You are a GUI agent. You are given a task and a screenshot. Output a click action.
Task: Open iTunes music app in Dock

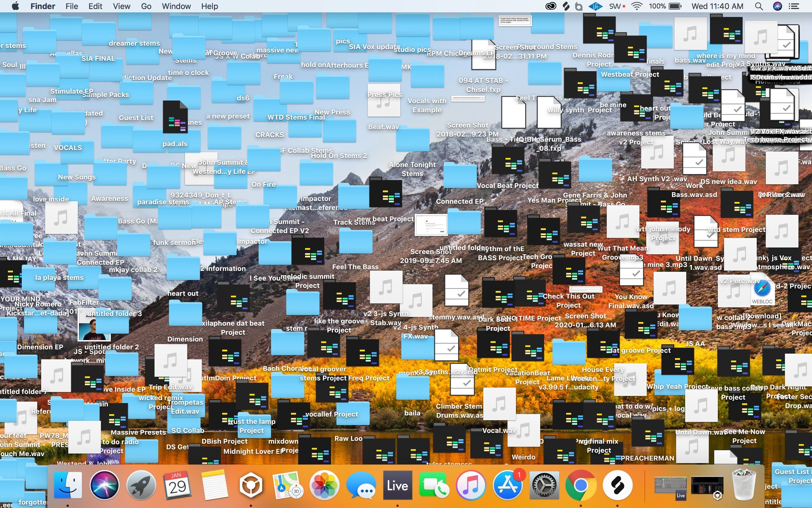471,485
